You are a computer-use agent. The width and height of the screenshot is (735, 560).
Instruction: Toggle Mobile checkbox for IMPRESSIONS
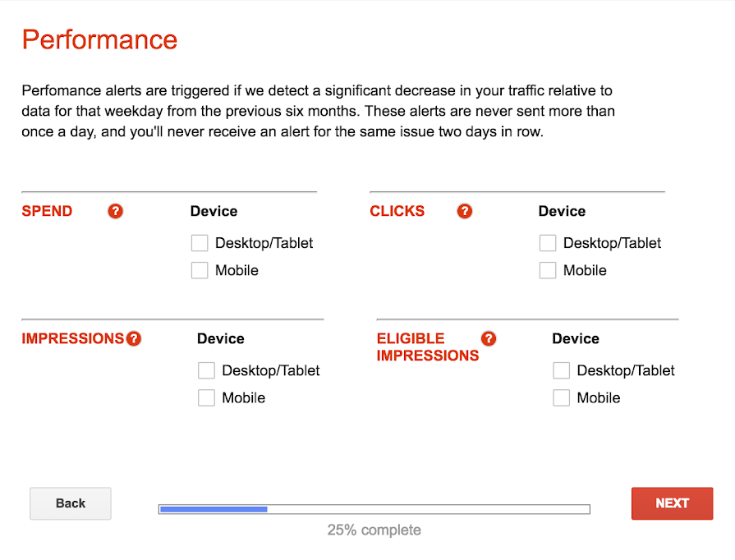(206, 397)
